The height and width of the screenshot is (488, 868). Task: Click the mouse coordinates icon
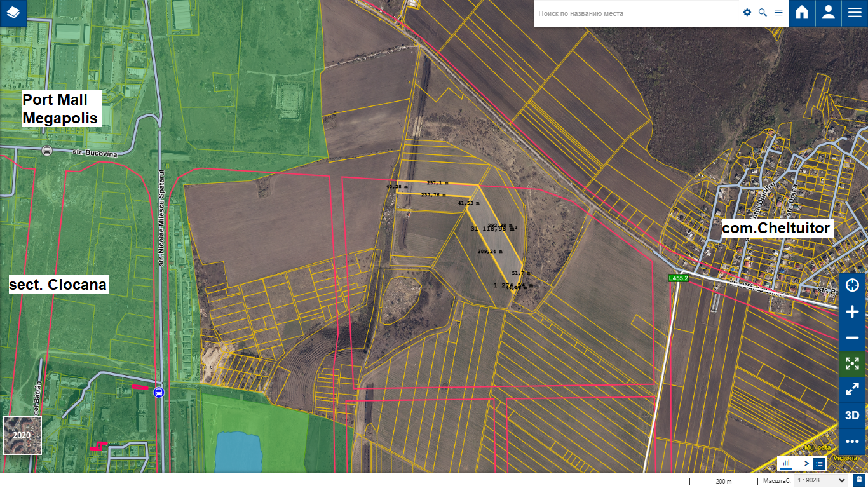(858, 481)
